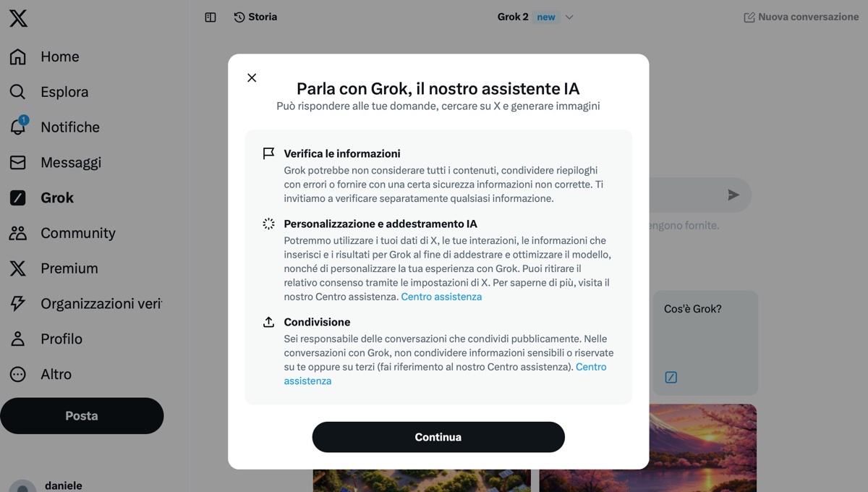Image resolution: width=868 pixels, height=492 pixels.
Task: Expand the Grok 2 model dropdown
Action: tap(535, 17)
